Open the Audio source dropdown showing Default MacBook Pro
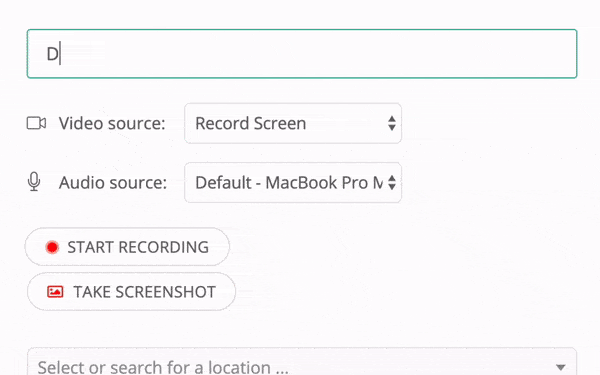Screen dimensions: 600x375 click(x=293, y=183)
